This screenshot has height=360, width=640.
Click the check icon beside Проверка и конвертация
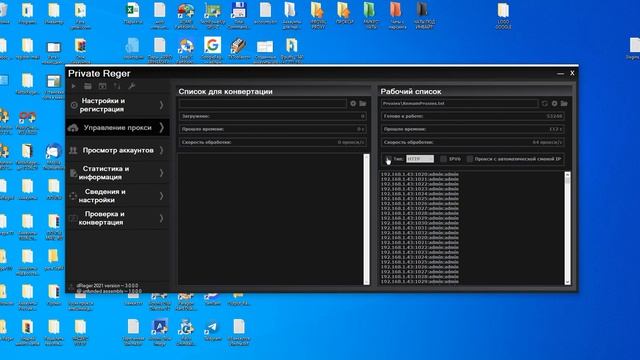[x=73, y=218]
